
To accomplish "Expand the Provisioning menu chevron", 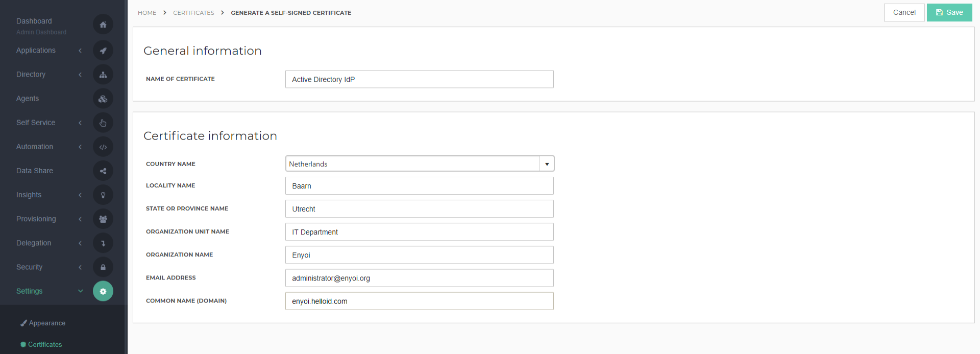I will click(80, 219).
